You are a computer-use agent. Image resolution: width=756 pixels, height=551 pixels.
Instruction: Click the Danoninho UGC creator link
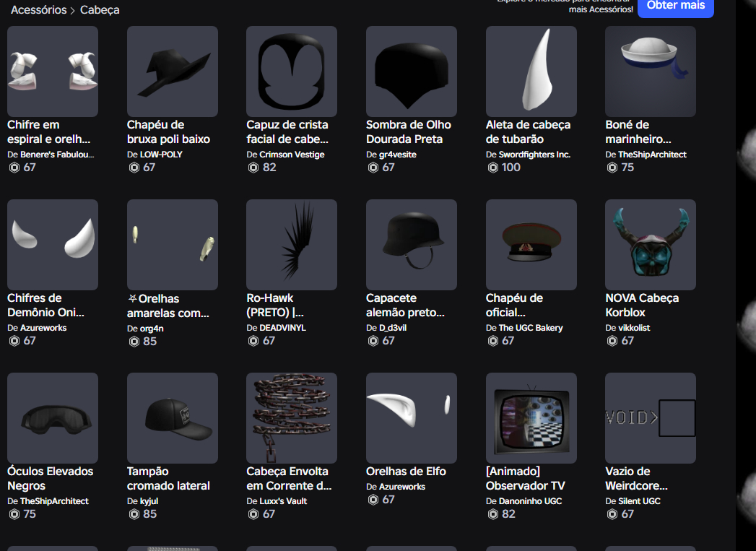(531, 501)
